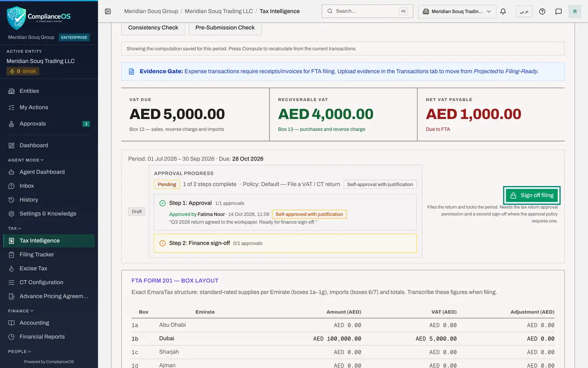The height and width of the screenshot is (368, 588).
Task: Click the Self-approval with justification policy tag
Action: (380, 184)
